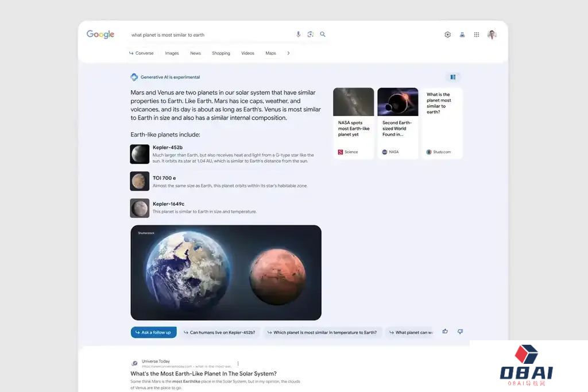Switch to the Images tab
The height and width of the screenshot is (392, 588).
tap(172, 53)
